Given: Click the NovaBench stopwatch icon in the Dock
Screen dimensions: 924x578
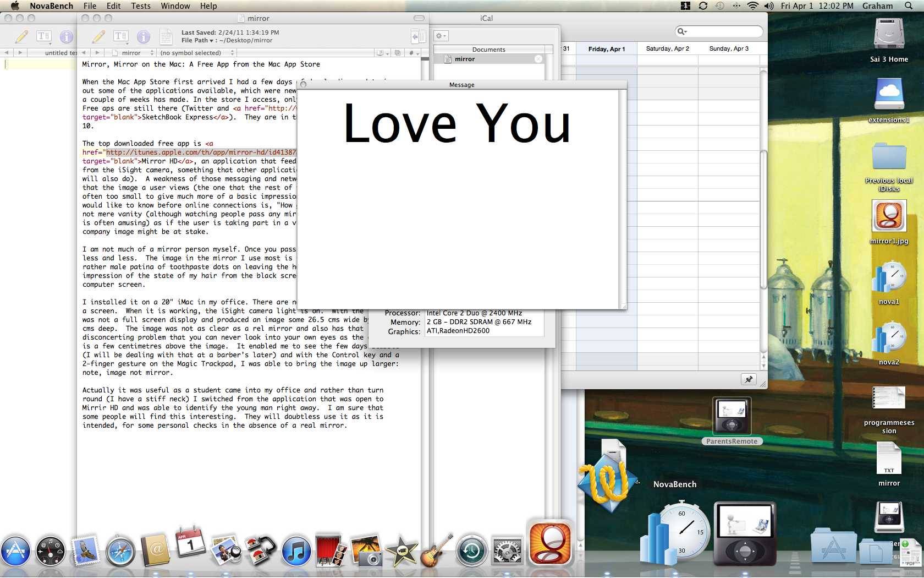Looking at the screenshot, I should (675, 533).
